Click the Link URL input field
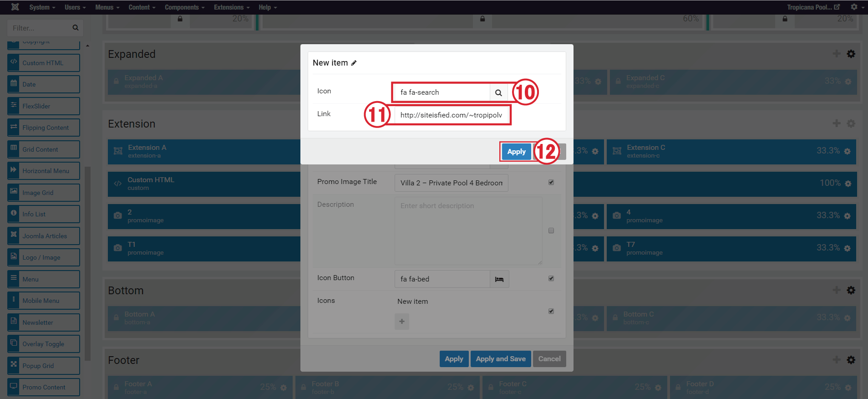This screenshot has height=399, width=868. click(x=451, y=115)
